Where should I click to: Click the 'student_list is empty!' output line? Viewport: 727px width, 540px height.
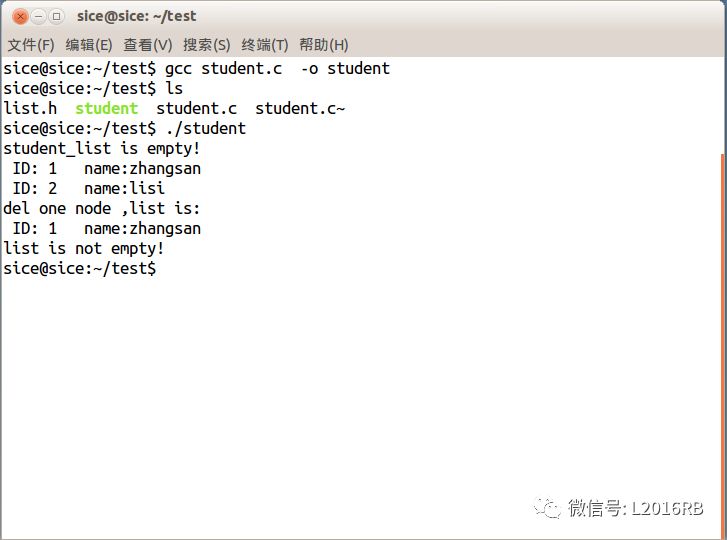tap(102, 148)
